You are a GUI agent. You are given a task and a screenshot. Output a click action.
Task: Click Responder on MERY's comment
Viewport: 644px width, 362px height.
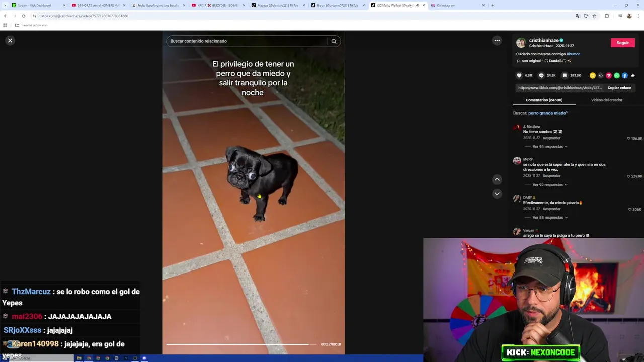[551, 176]
